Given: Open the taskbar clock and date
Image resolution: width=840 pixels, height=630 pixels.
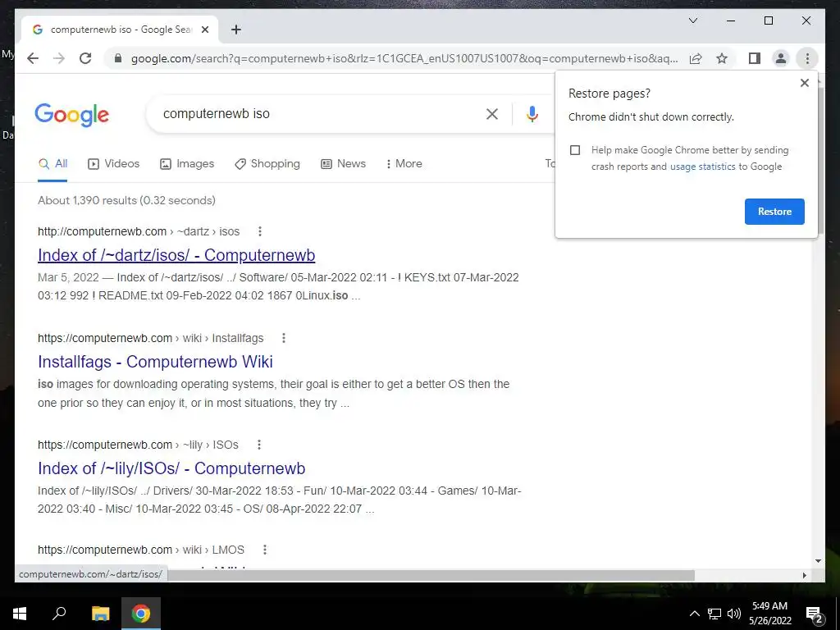Looking at the screenshot, I should 769,614.
